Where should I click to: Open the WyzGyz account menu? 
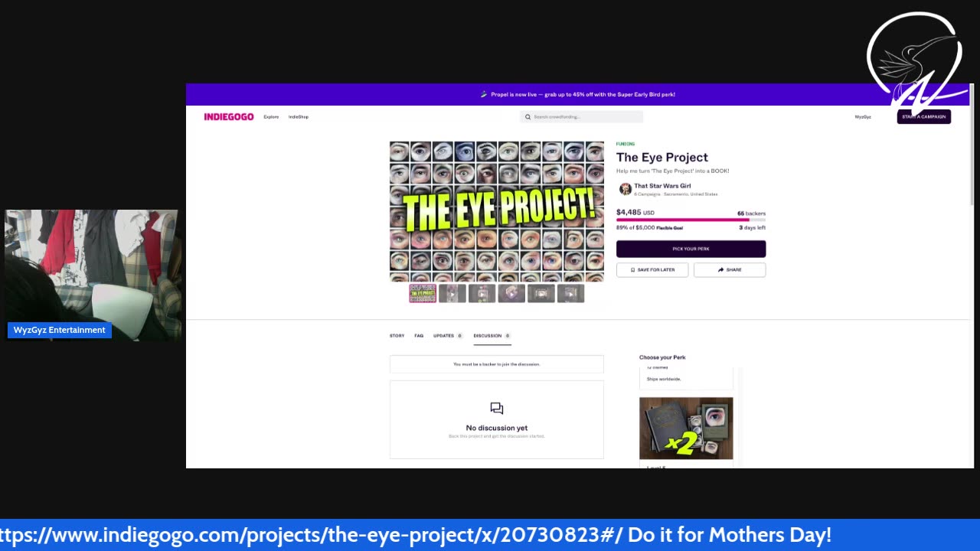point(863,117)
